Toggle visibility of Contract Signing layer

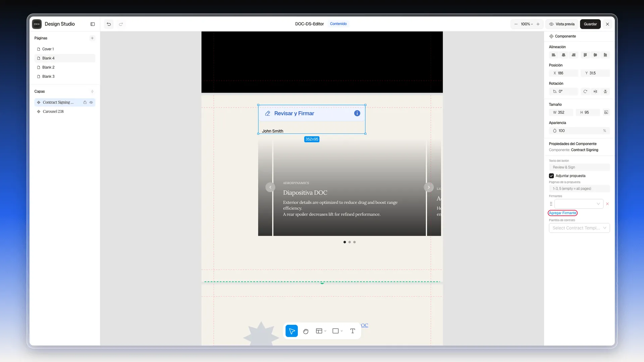pyautogui.click(x=91, y=103)
